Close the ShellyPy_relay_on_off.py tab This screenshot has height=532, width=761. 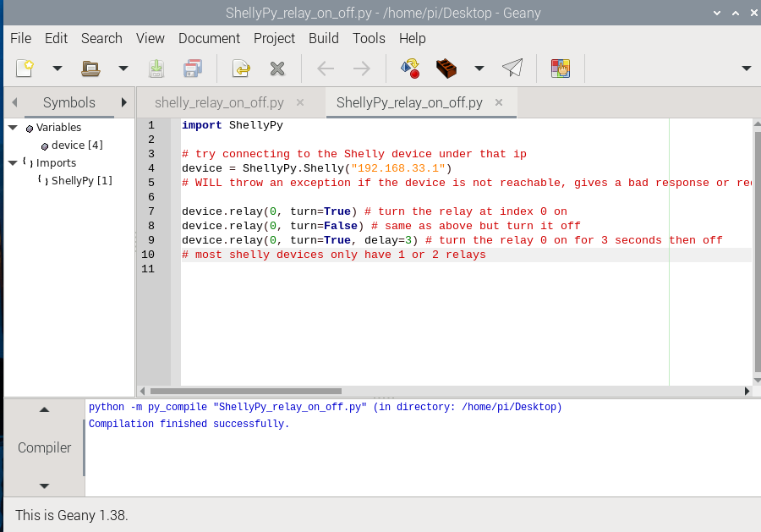[498, 102]
